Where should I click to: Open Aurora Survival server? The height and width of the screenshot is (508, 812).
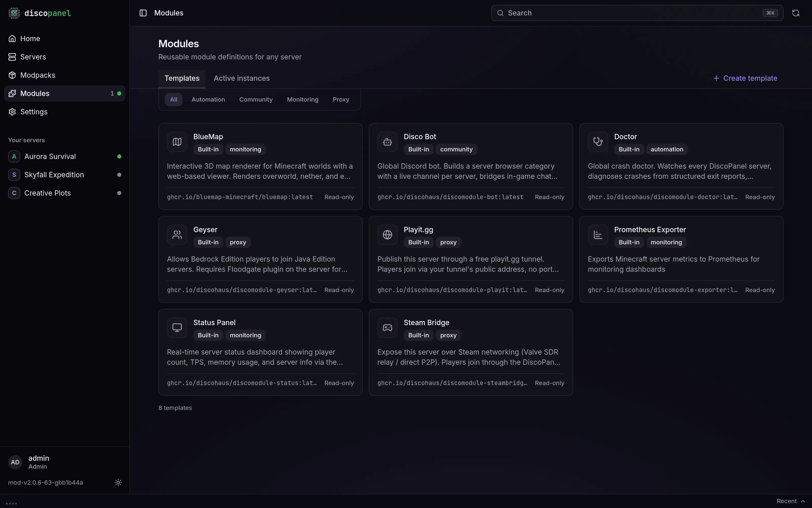coord(64,156)
